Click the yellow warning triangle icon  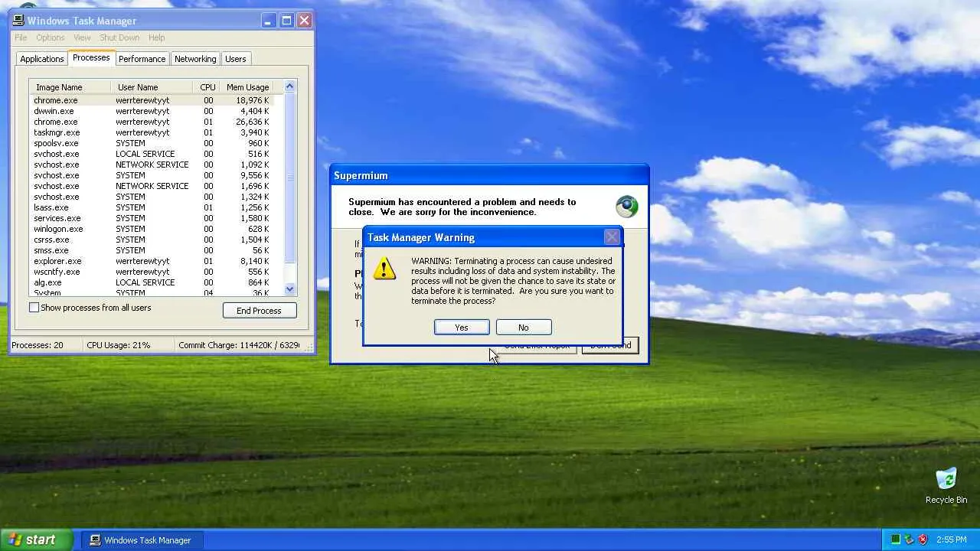coord(384,268)
